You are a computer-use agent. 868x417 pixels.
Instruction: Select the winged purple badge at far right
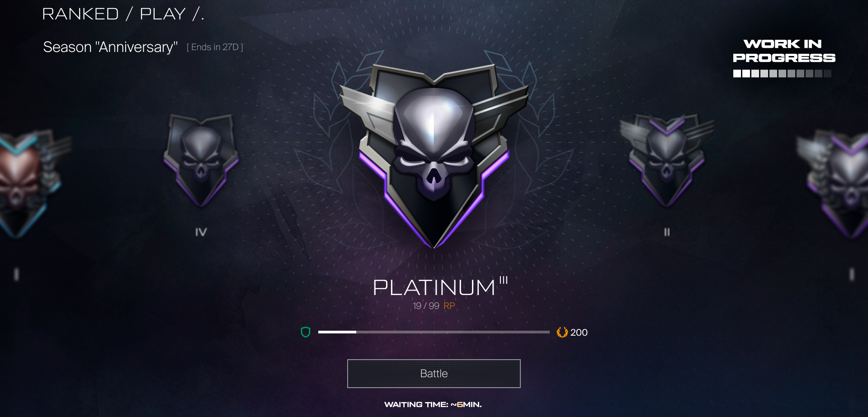pos(834,183)
